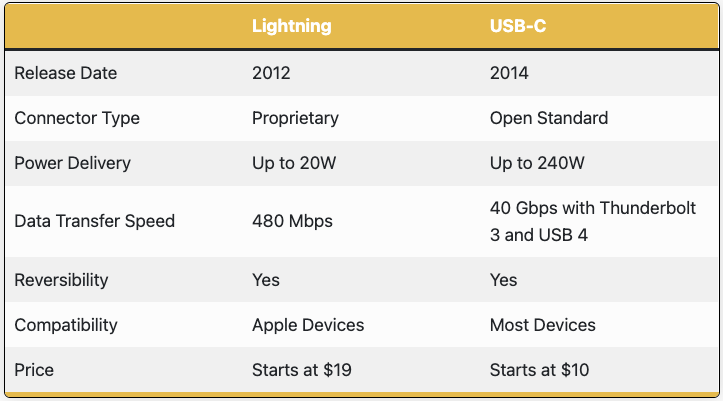Select the Power Delivery row label

click(72, 163)
